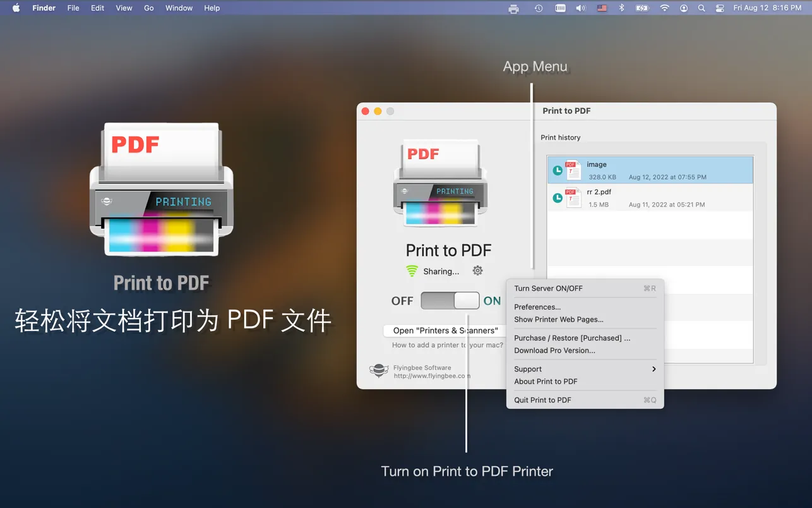This screenshot has width=812, height=508.
Task: Open the File menu in the menu bar
Action: coord(73,8)
